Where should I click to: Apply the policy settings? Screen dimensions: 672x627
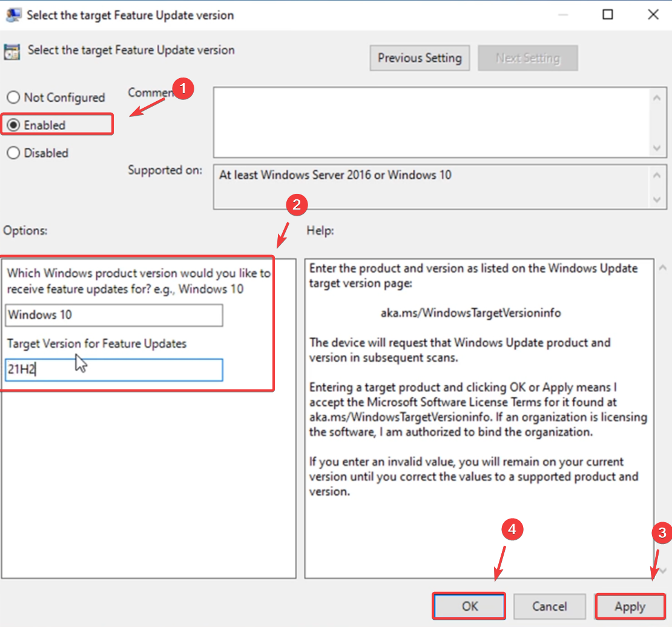point(630,606)
